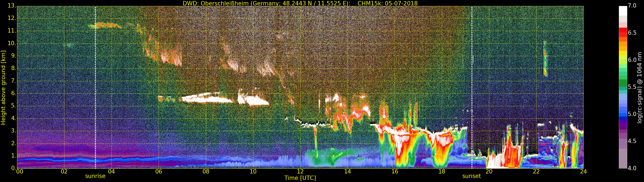
Task: Click the x-axis tick label '06'
Action: pyautogui.click(x=158, y=171)
